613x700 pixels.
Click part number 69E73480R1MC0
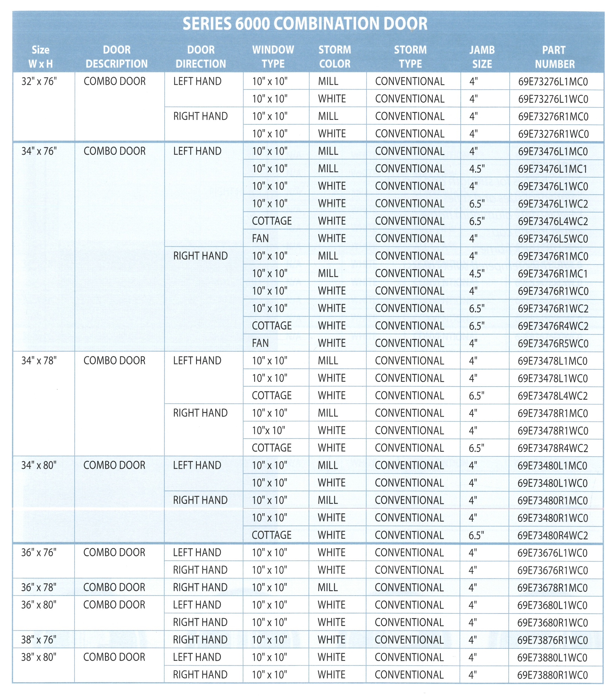pyautogui.click(x=553, y=501)
